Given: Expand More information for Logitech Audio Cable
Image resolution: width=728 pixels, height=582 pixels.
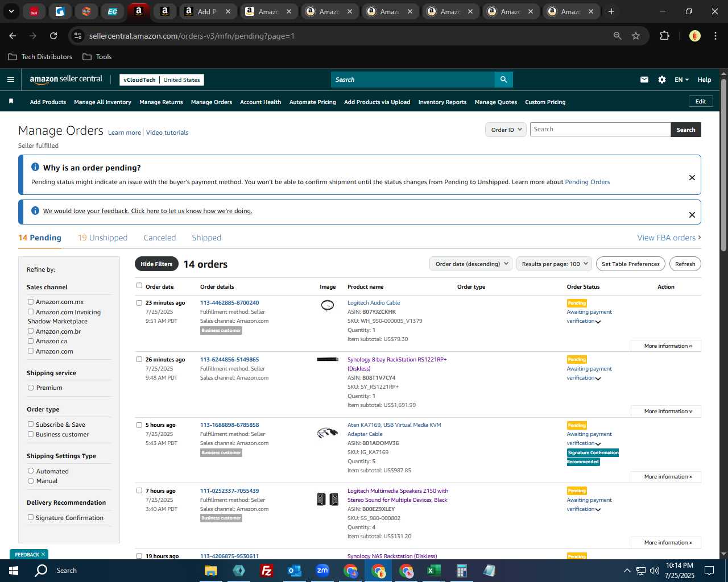Looking at the screenshot, I should [666, 346].
